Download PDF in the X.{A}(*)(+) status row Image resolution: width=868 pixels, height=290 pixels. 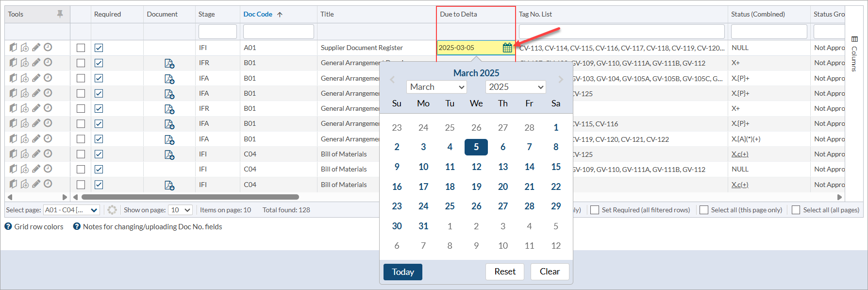169,139
